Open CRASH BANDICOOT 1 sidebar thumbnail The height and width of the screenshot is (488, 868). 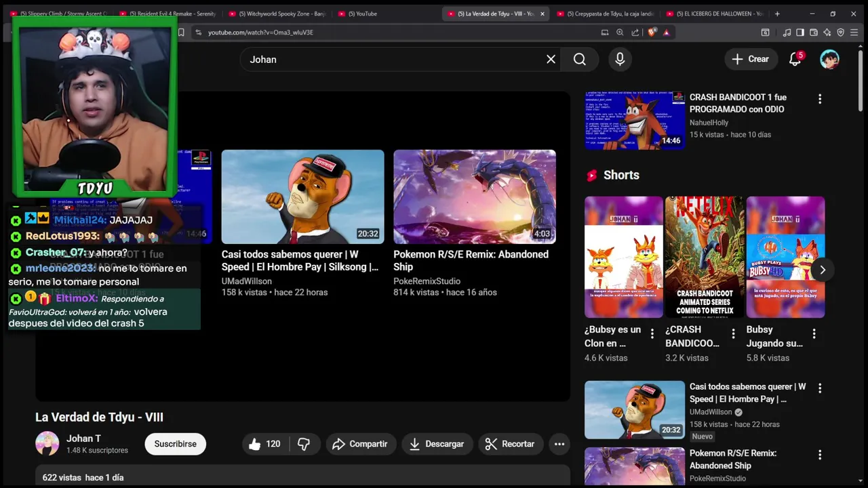(x=635, y=121)
